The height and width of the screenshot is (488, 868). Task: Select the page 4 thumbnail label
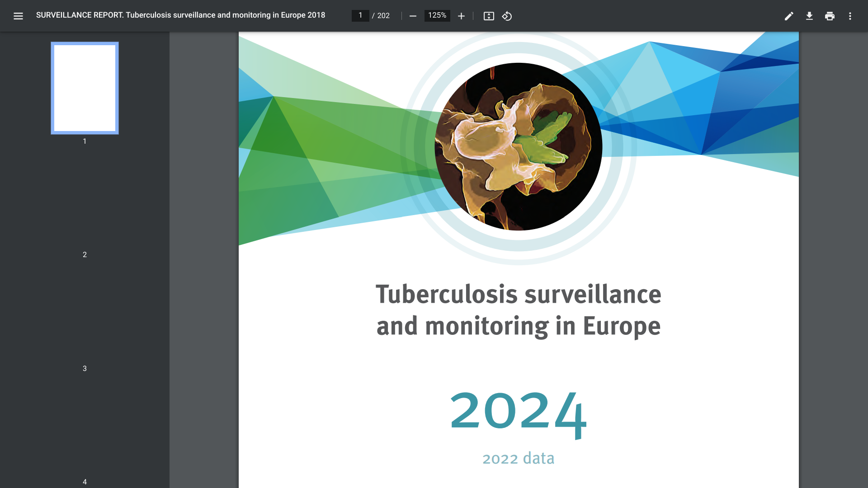tap(85, 482)
